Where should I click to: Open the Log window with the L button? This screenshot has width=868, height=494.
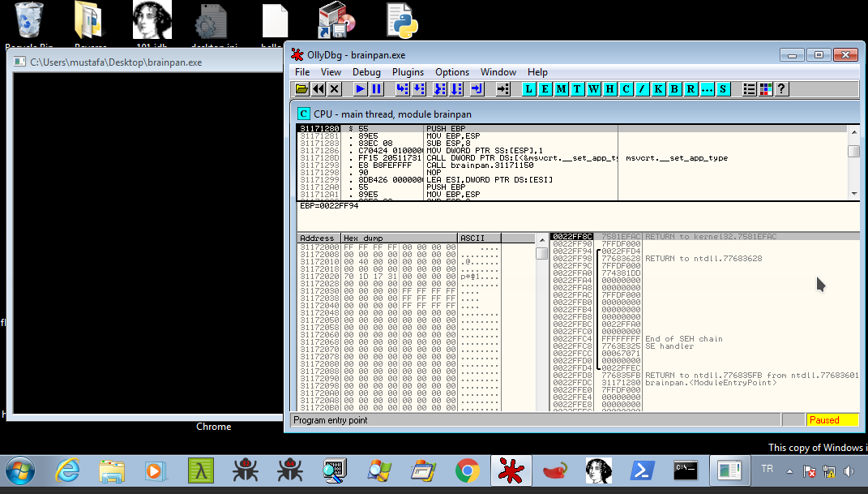coord(528,89)
